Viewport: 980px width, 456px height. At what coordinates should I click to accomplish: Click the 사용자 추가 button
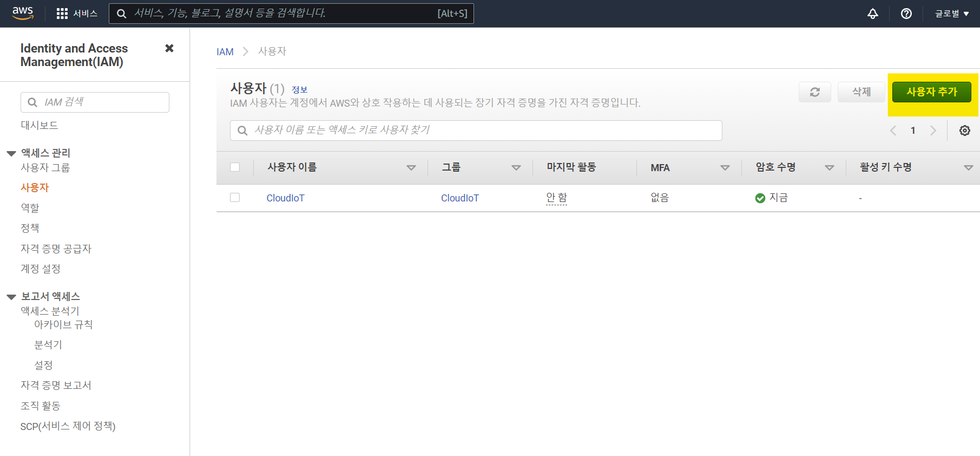click(x=932, y=92)
